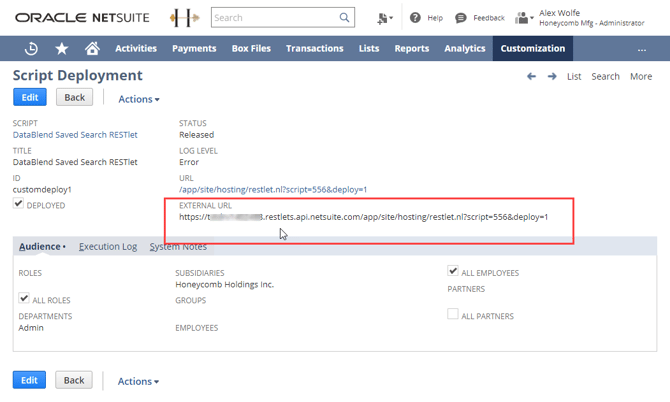Open the Analytics menu

point(464,48)
